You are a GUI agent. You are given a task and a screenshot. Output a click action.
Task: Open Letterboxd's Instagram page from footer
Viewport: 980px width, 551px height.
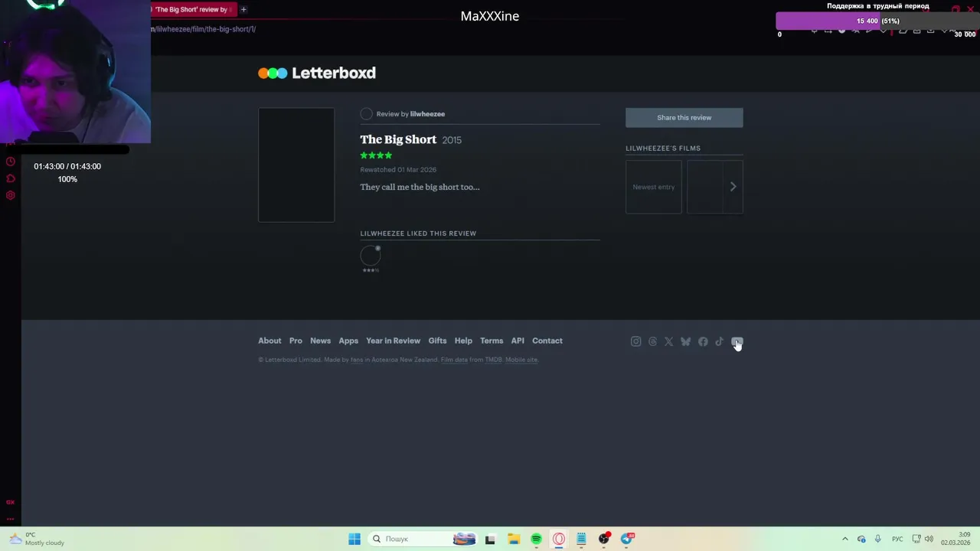(635, 341)
